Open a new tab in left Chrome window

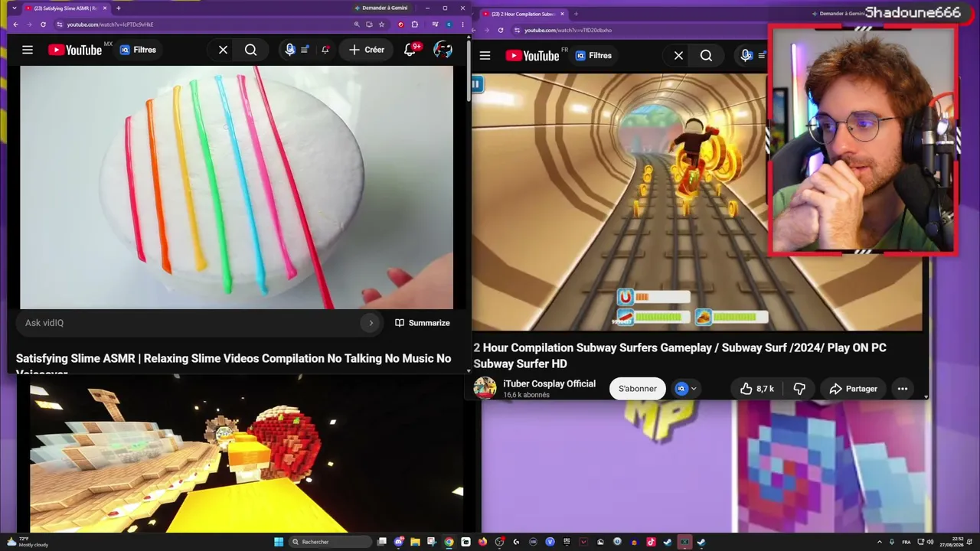pos(118,8)
